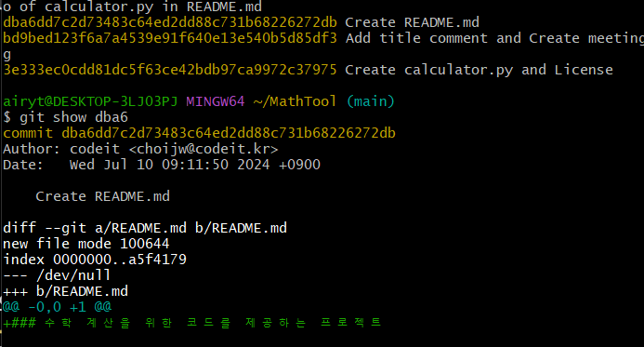Viewport: 644px width, 347px height.
Task: Click the '--- /dev/null' line
Action: pyautogui.click(x=57, y=275)
